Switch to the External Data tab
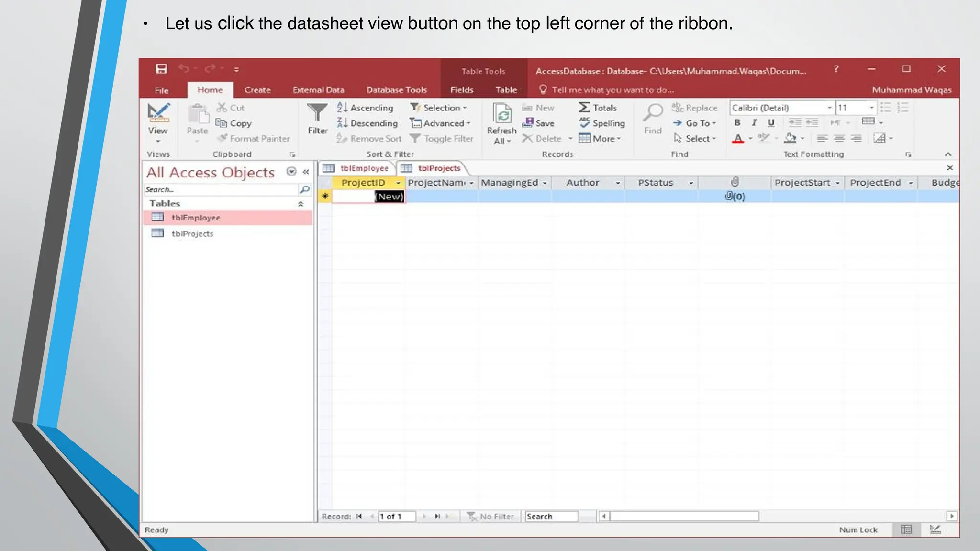 coord(318,90)
